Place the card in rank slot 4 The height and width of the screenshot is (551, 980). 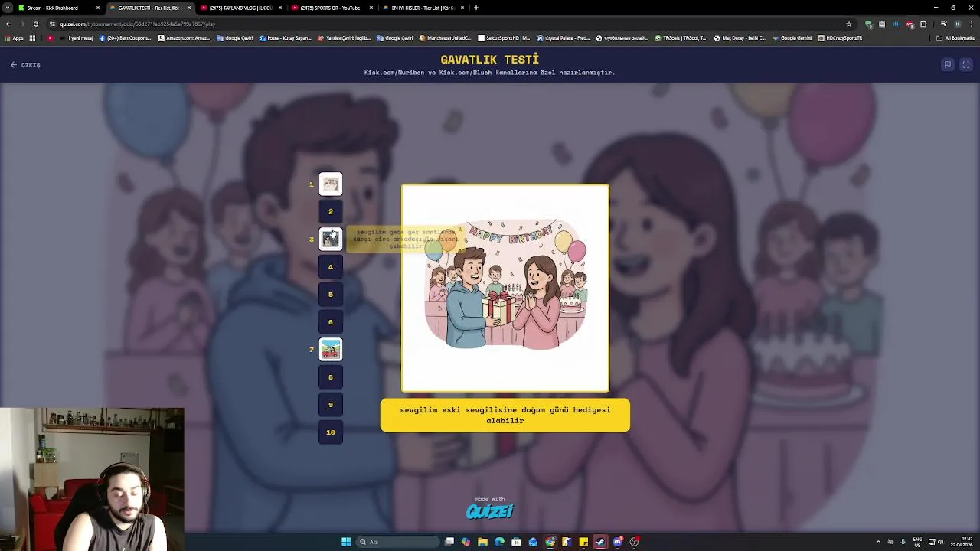(331, 267)
